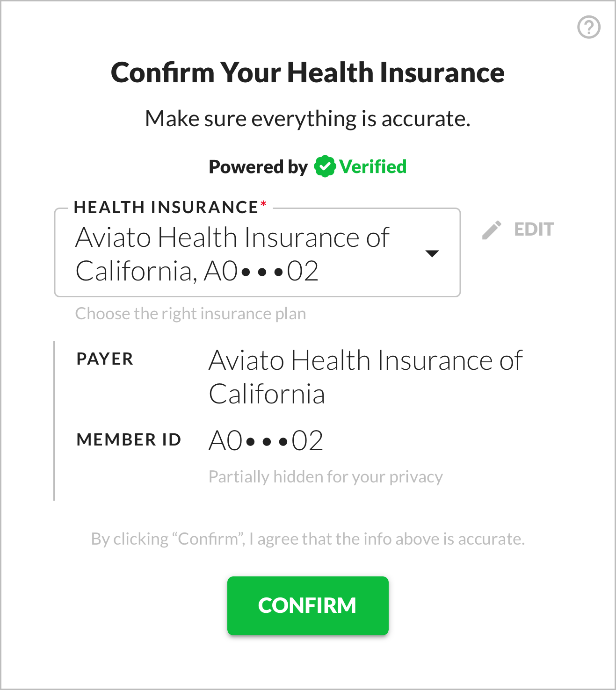The width and height of the screenshot is (616, 690).
Task: Click the 'Partially hidden for your privacy' note
Action: [x=326, y=477]
